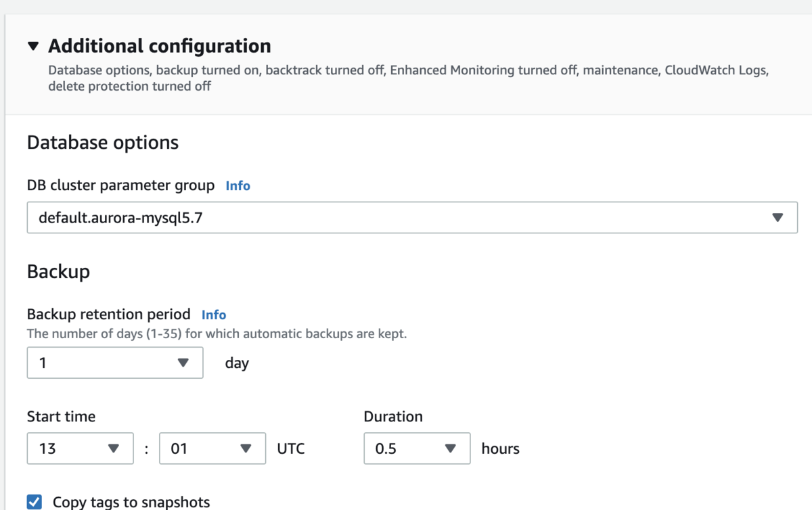Click the arrow icon on retention days dropdown
The image size is (812, 510).
[183, 363]
